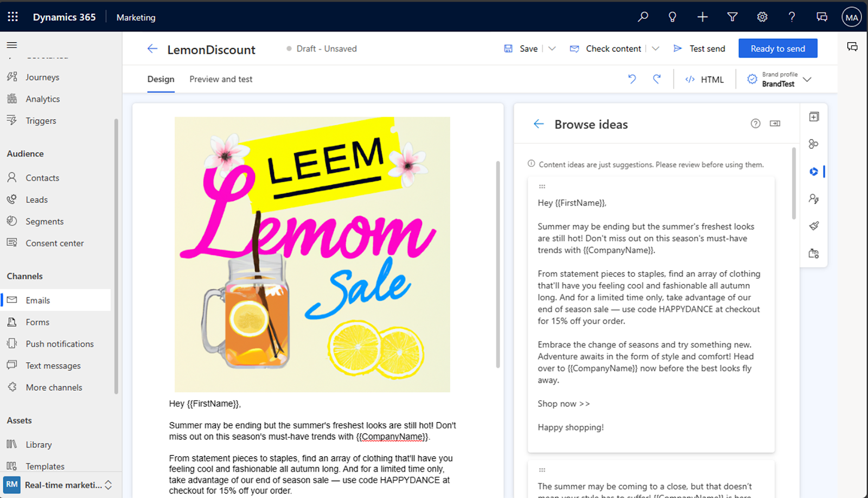Click the Save button

(x=521, y=49)
